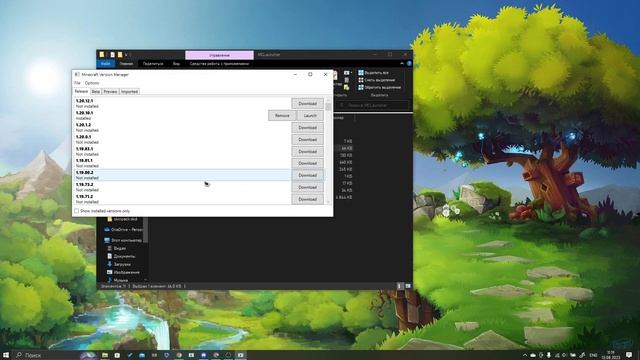The width and height of the screenshot is (640, 360).
Task: Open the Windows Start menu
Action: click(6, 355)
